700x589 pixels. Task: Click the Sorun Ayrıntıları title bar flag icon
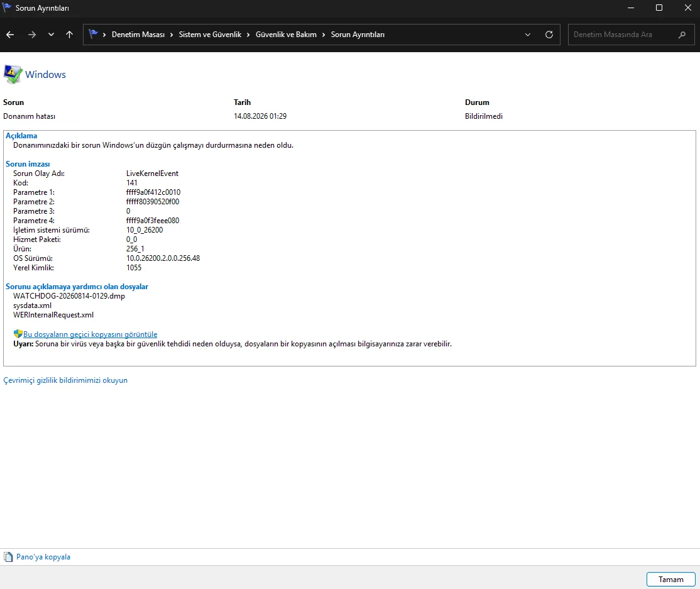(x=7, y=8)
